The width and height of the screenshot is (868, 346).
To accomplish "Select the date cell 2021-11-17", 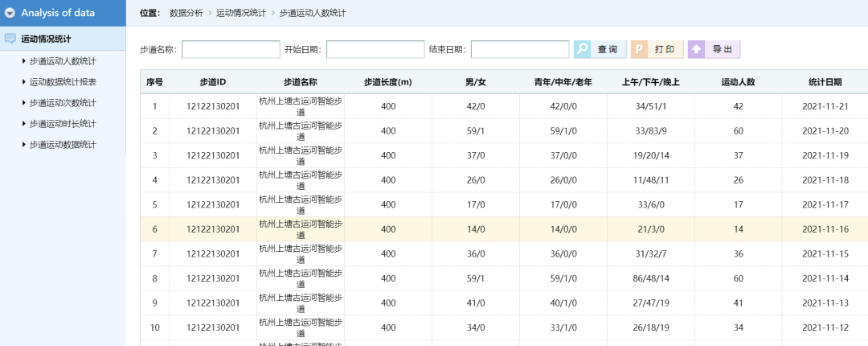I will pyautogui.click(x=825, y=204).
